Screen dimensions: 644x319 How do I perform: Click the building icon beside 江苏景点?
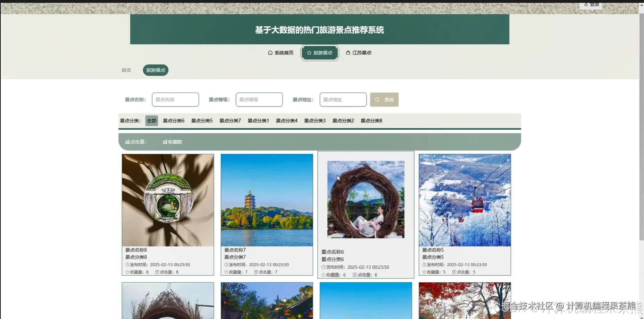click(348, 53)
